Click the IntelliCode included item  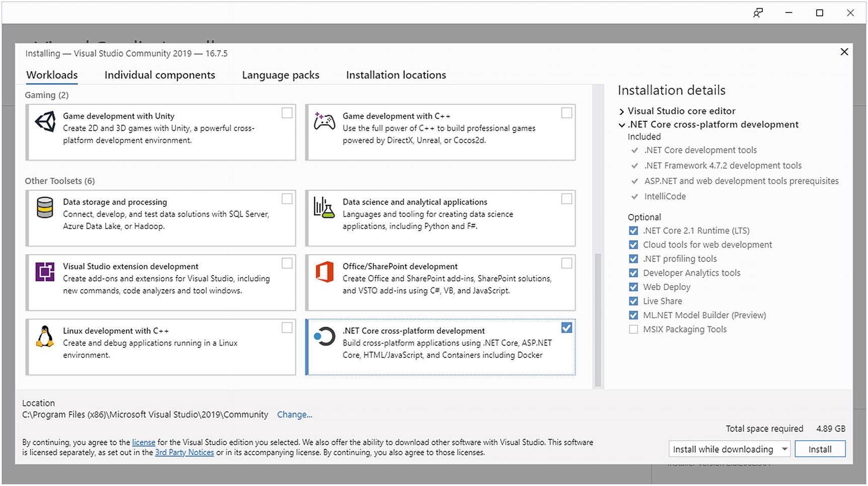(665, 196)
